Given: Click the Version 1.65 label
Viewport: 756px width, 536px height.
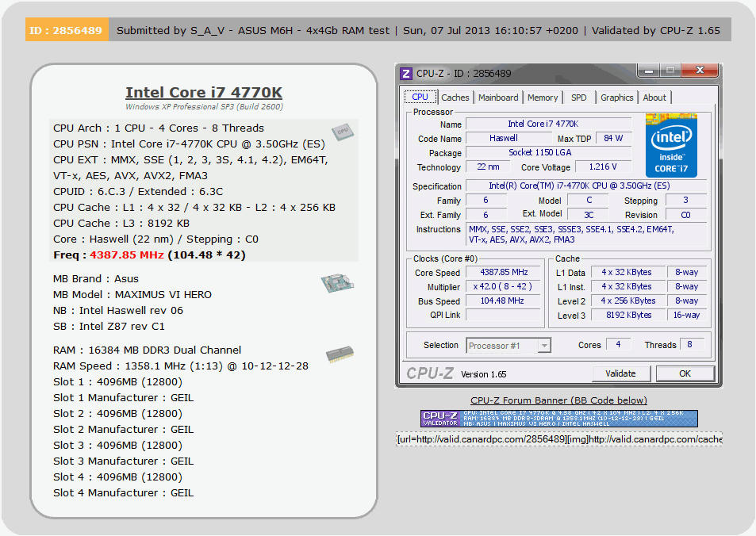Looking at the screenshot, I should click(x=484, y=374).
